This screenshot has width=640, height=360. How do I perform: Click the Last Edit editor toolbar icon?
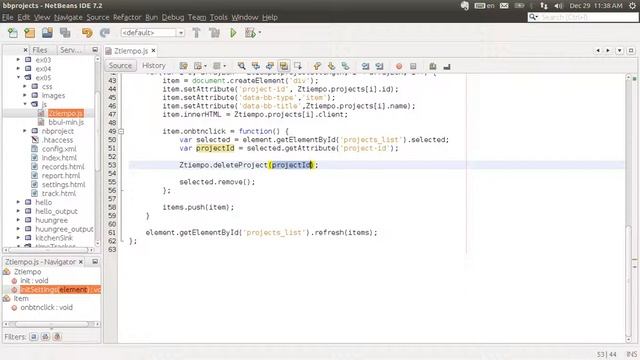click(x=184, y=66)
